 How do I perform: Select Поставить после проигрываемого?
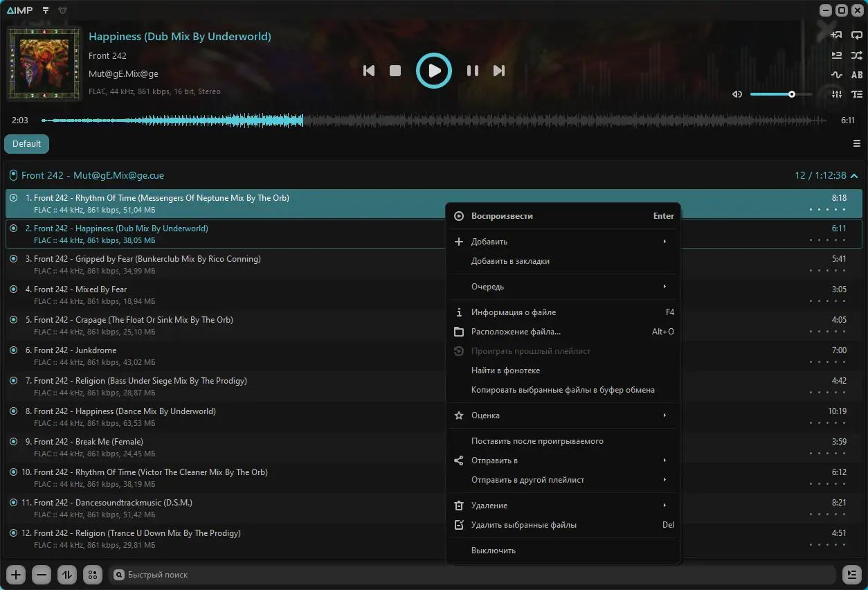tap(563, 441)
